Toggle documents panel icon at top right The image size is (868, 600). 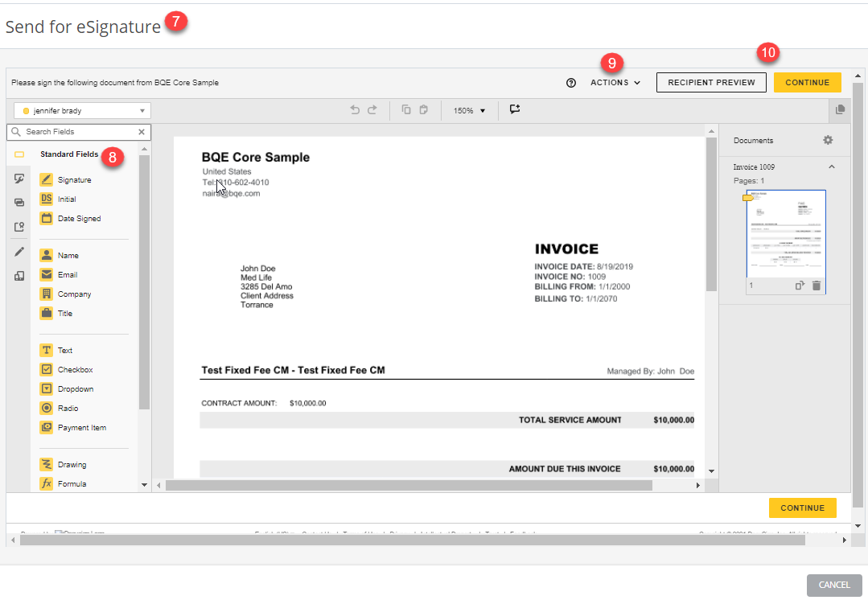[840, 109]
